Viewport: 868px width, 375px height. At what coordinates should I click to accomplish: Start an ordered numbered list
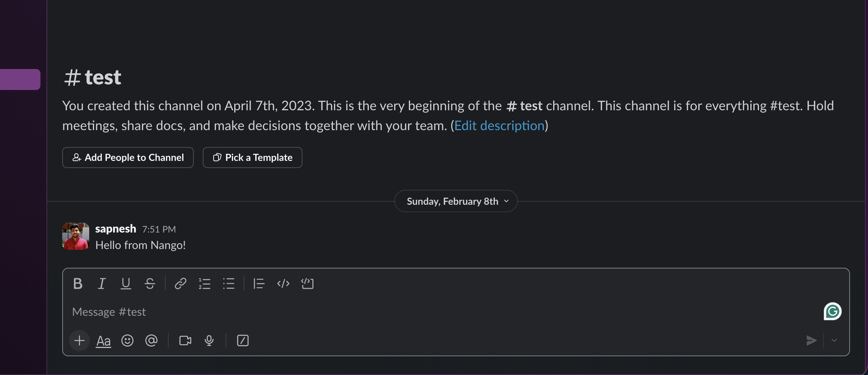point(205,283)
